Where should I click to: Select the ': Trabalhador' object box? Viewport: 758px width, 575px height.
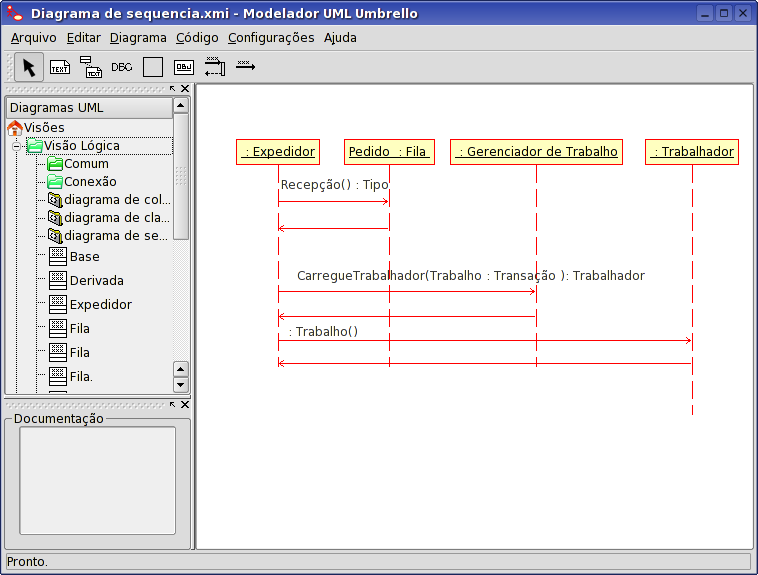point(692,152)
